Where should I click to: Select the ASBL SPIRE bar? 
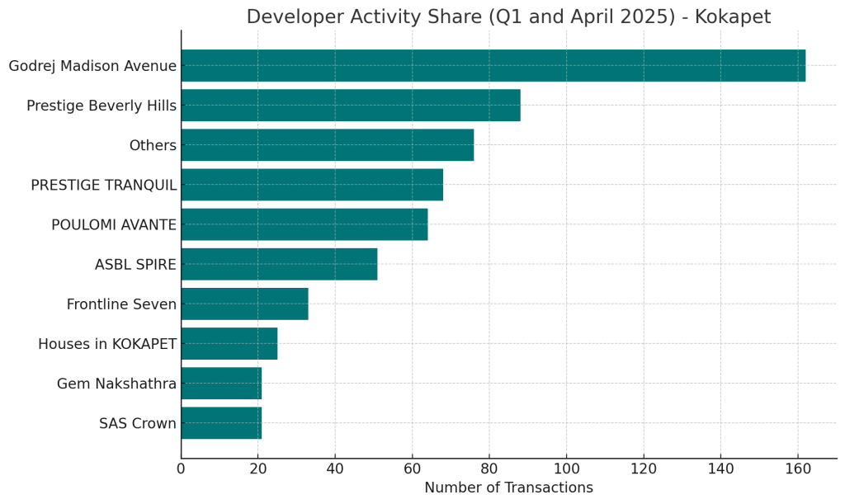click(x=279, y=265)
